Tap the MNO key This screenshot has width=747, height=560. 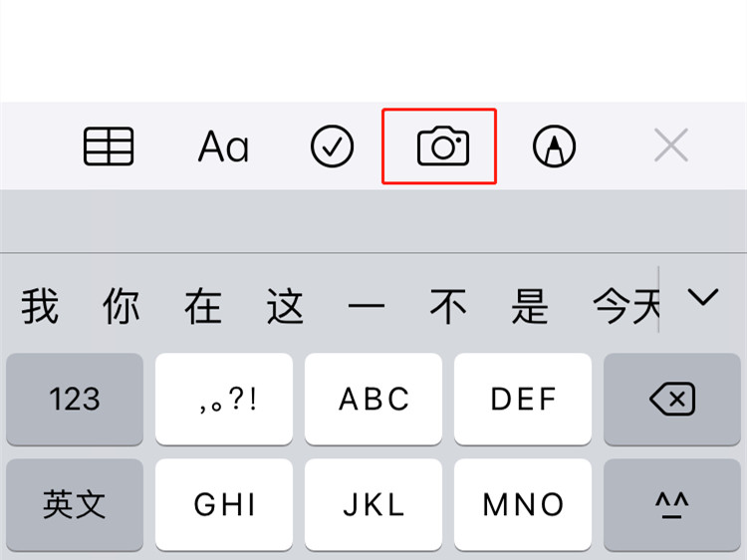523,505
